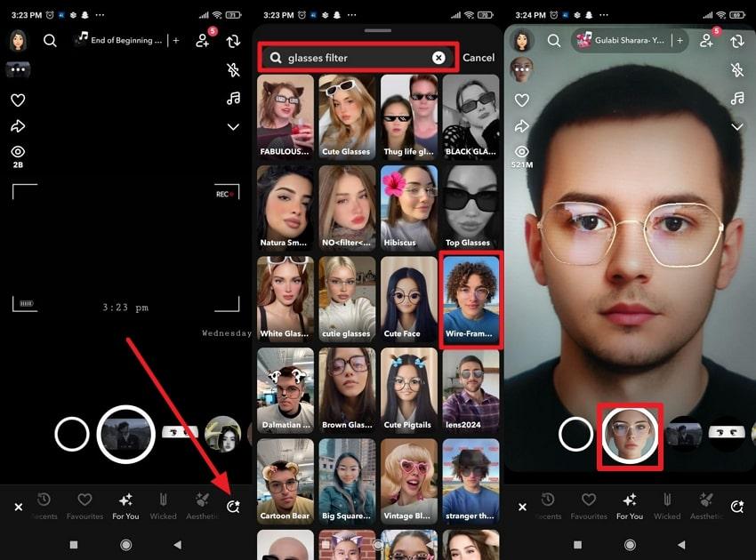Select the Wire-Fram... lens
Screen dimensions: 756x560
[x=470, y=300]
